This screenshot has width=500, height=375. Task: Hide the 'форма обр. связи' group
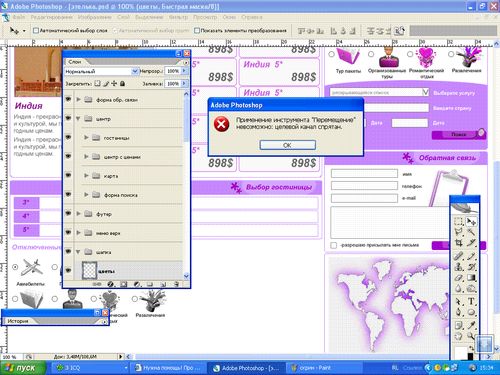point(68,99)
